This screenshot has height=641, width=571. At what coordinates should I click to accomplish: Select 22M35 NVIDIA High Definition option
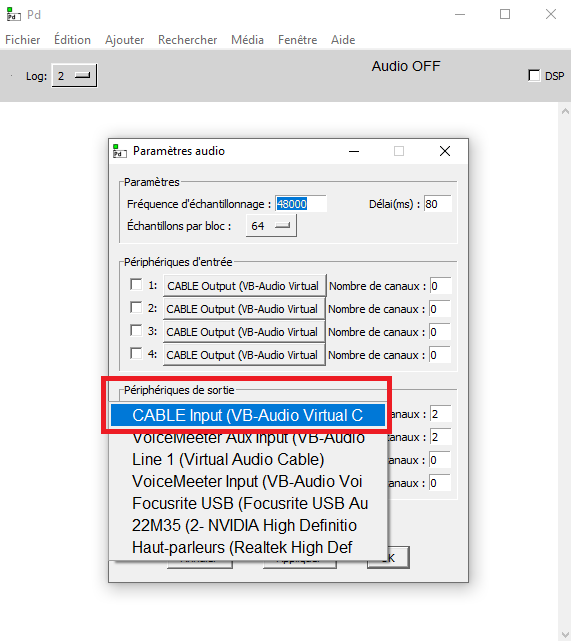[x=248, y=526]
